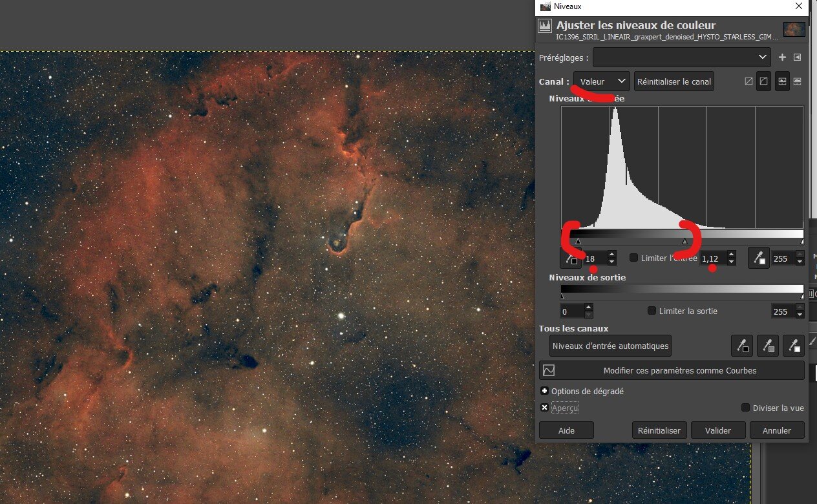This screenshot has height=504, width=817.
Task: Pick black point for input levels eyedropper
Action: (x=571, y=258)
